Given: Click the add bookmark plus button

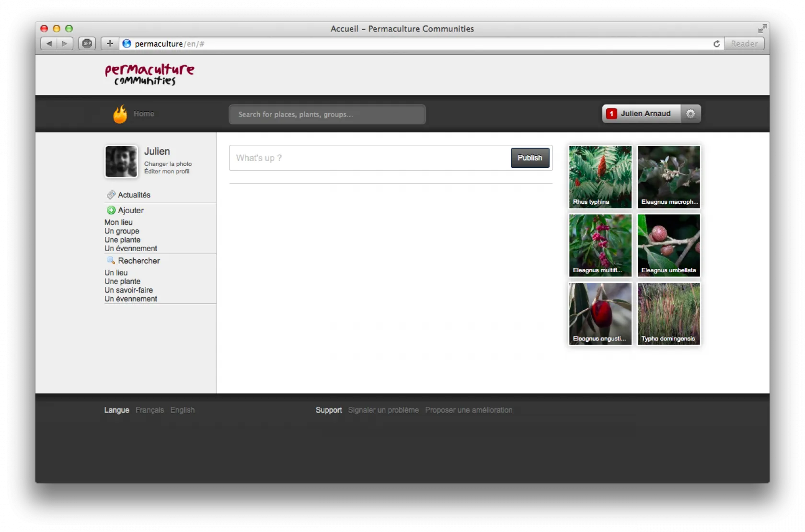Looking at the screenshot, I should (110, 44).
